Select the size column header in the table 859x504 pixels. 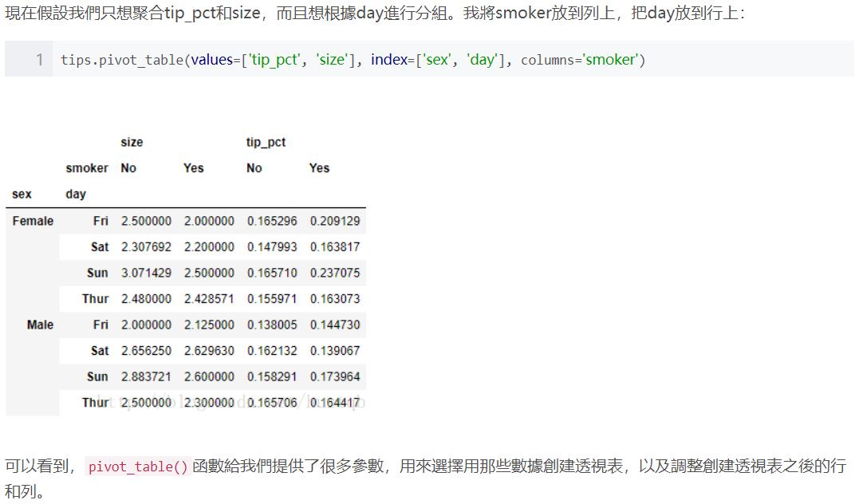pos(132,142)
